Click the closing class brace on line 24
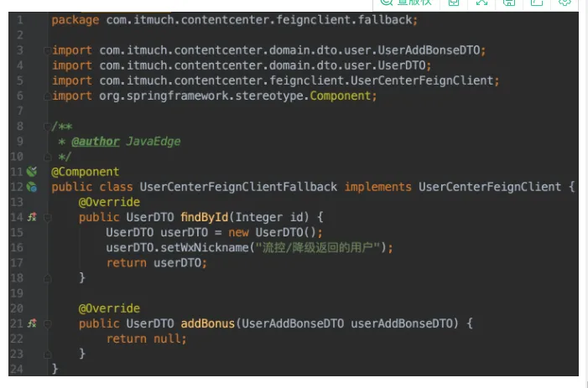 point(55,369)
